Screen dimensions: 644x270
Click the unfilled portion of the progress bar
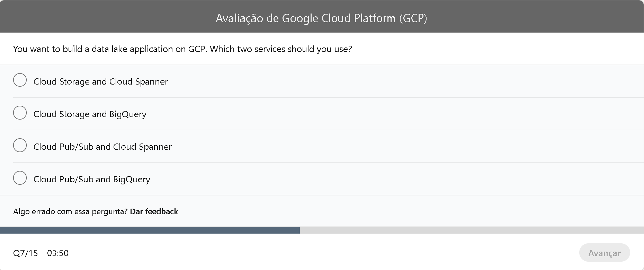[471, 229]
